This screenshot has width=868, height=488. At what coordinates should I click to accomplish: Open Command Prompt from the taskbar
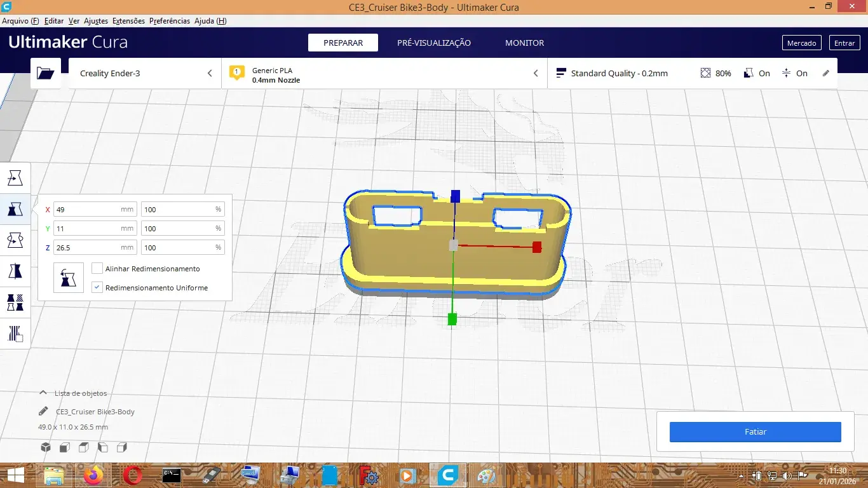click(x=172, y=475)
